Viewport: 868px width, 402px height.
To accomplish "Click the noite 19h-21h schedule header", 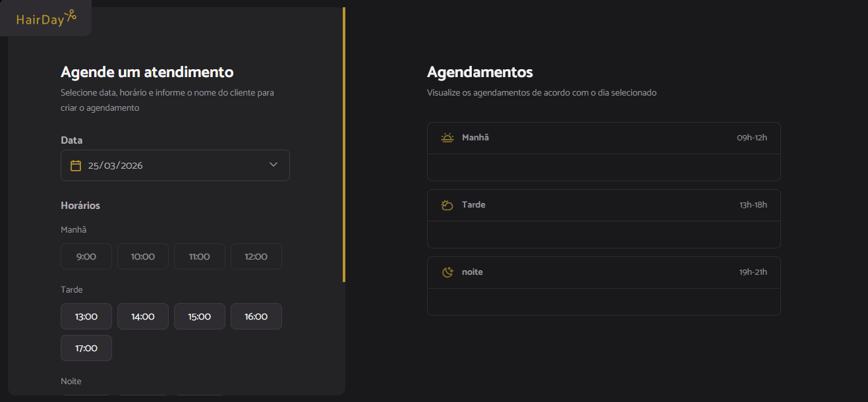I will click(x=604, y=272).
